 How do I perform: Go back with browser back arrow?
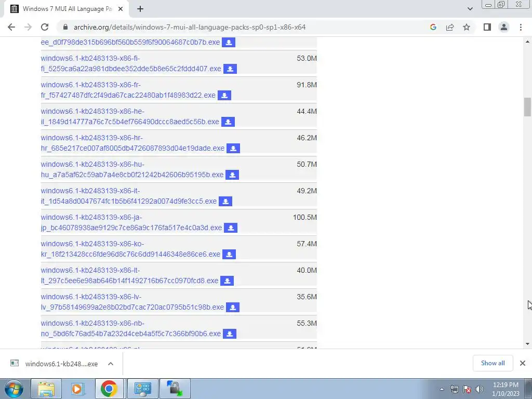11,27
